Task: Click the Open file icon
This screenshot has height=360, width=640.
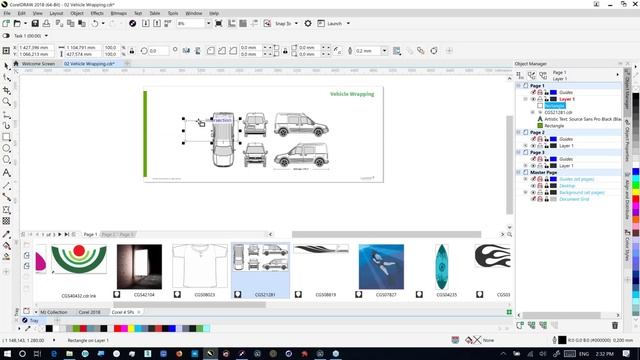Action: point(17,24)
